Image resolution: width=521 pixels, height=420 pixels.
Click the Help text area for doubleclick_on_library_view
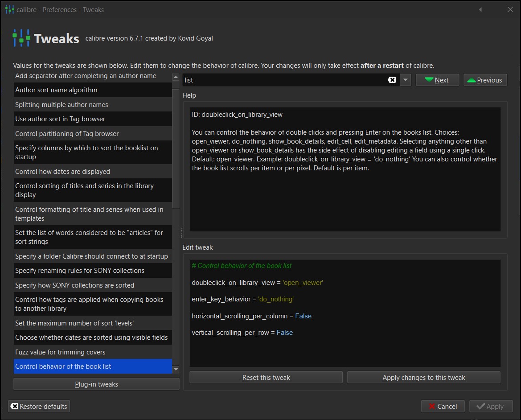(345, 169)
